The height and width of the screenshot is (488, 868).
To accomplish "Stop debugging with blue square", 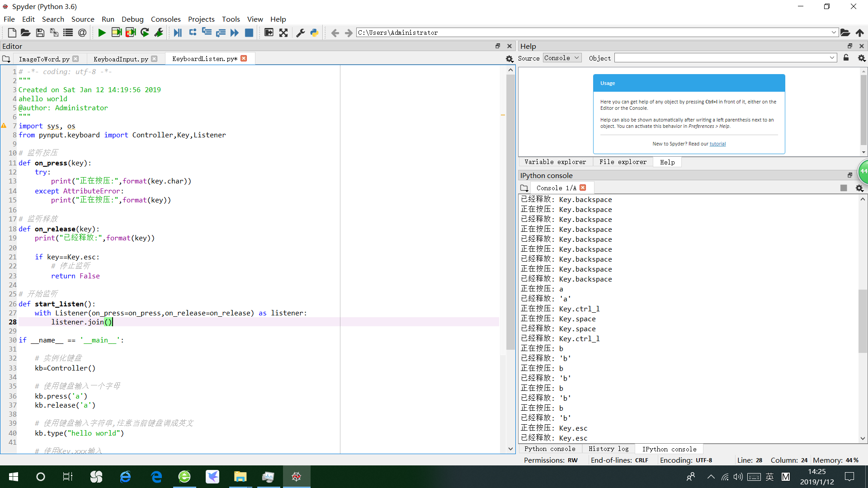I will pyautogui.click(x=249, y=33).
